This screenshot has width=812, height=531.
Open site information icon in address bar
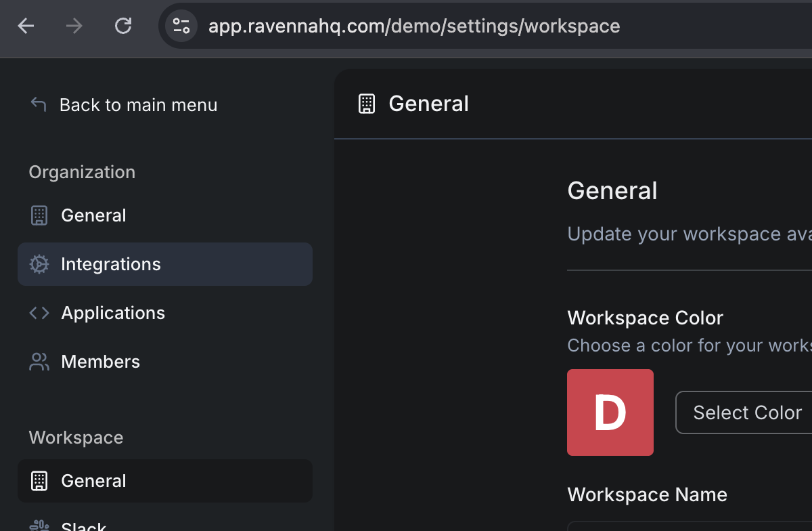click(181, 26)
